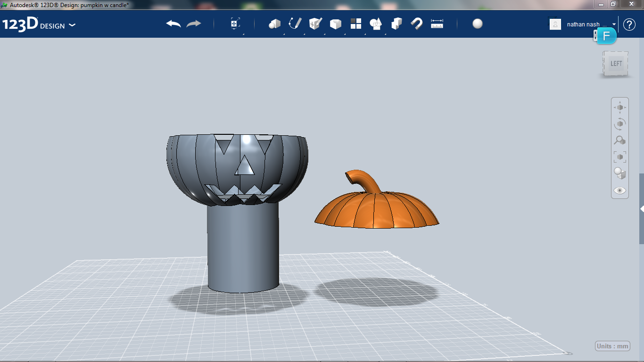Select the Orbit navigation tool

(620, 124)
